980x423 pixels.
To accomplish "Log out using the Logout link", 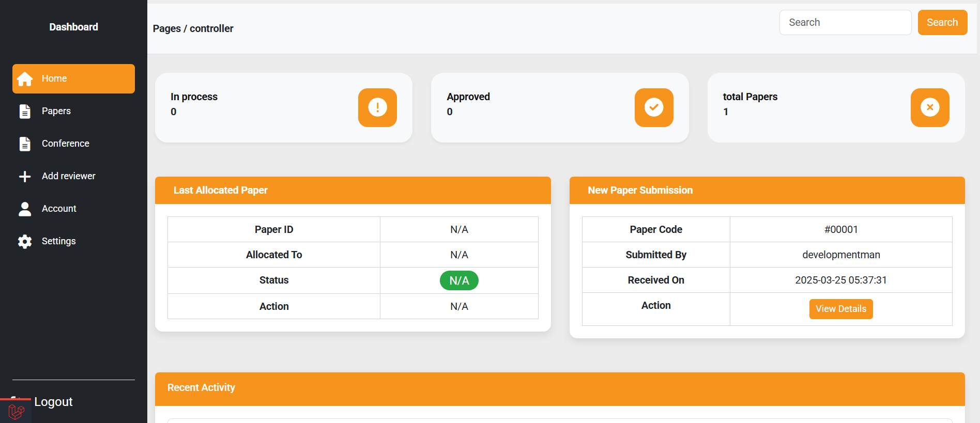I will click(53, 402).
